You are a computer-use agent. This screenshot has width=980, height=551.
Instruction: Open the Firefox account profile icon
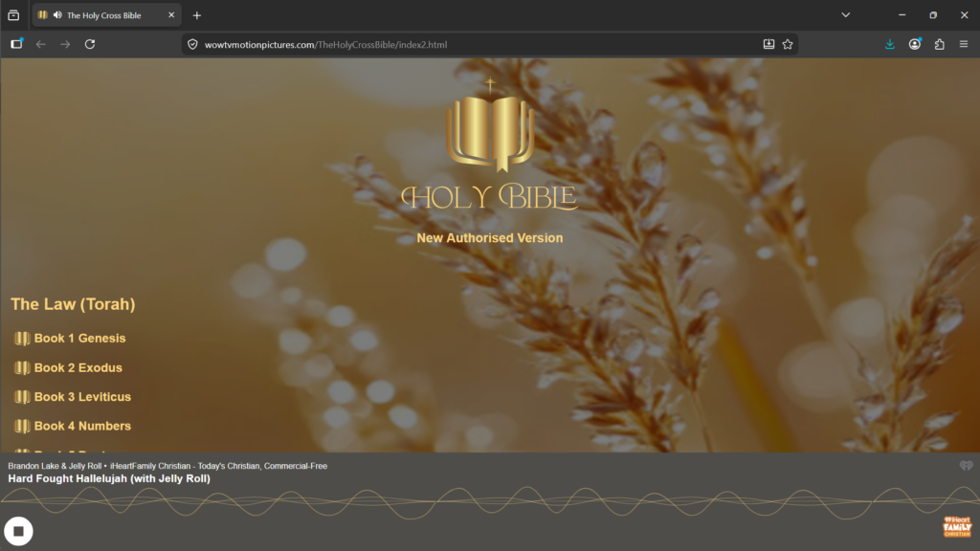point(915,44)
